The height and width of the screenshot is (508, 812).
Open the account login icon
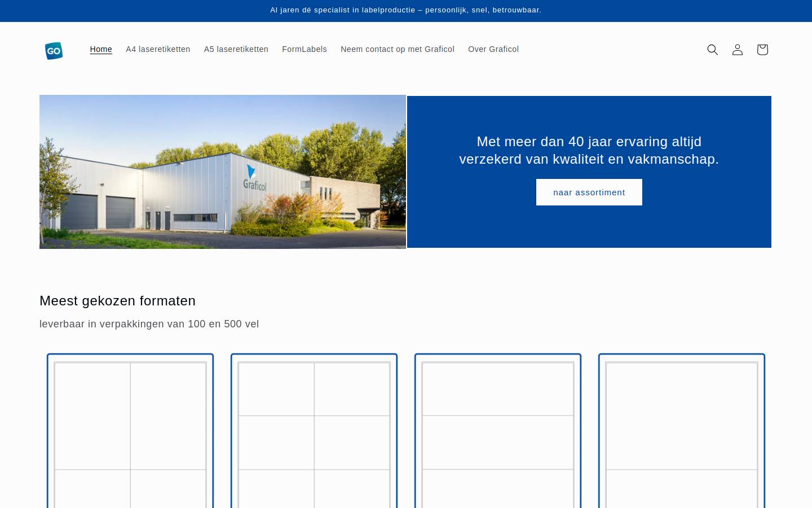coord(738,50)
